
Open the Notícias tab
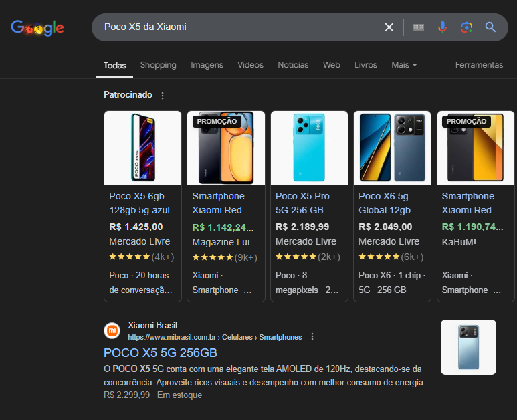click(x=293, y=65)
